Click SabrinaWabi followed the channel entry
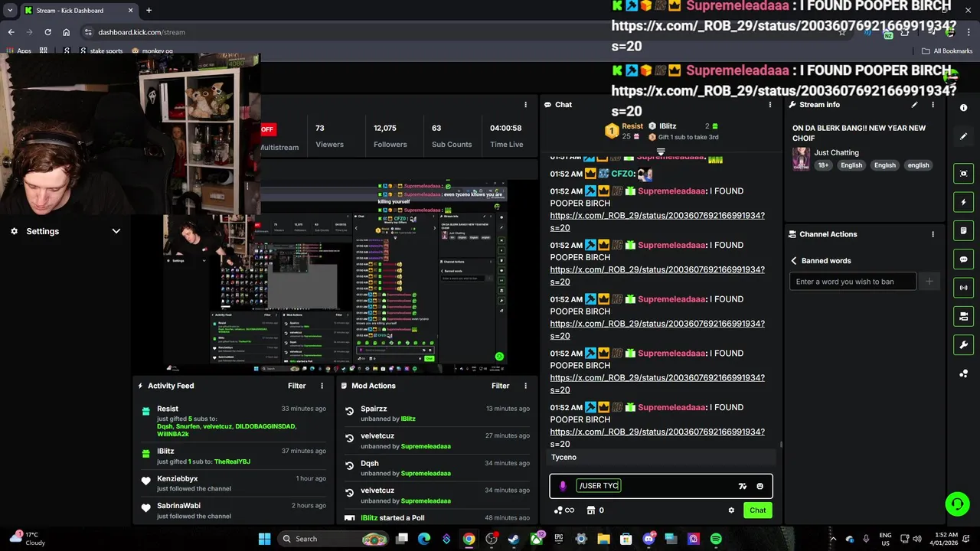This screenshot has width=980, height=551. click(x=233, y=510)
